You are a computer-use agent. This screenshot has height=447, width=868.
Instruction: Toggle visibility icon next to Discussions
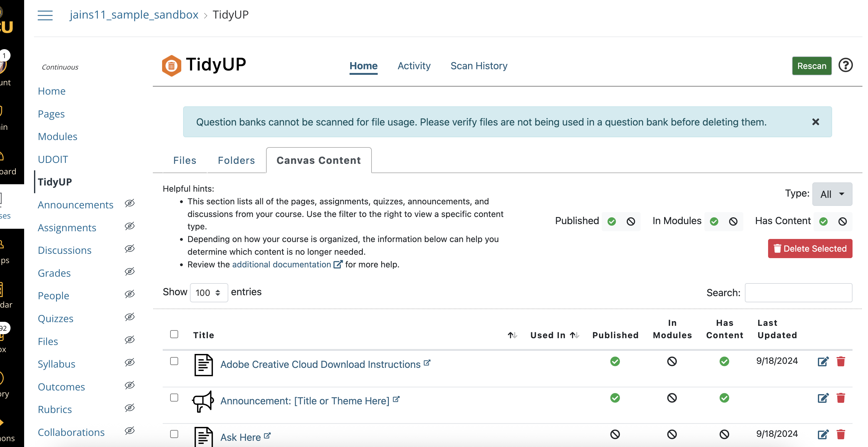[130, 249]
